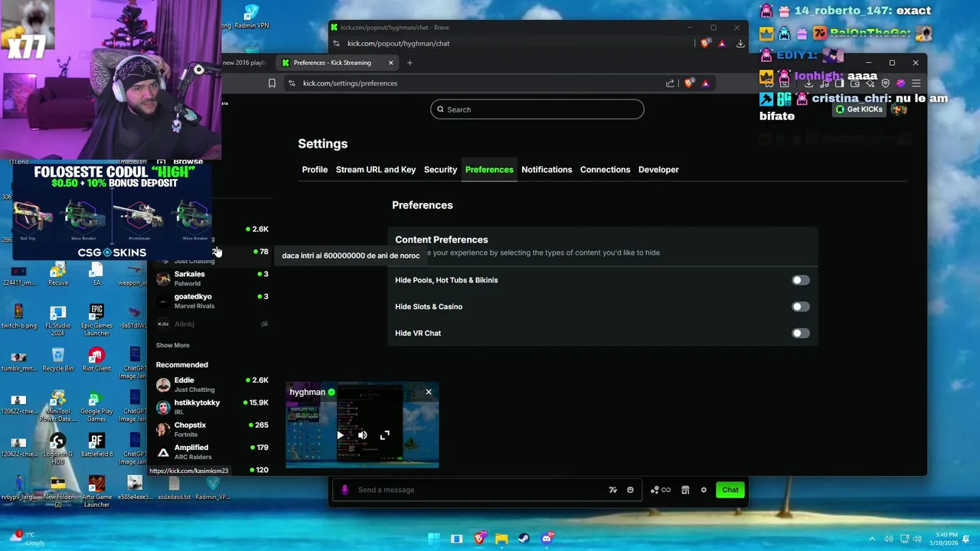Viewport: 980px width, 551px height.
Task: Toggle Hide Pools, Hot Tubs & Bikinis switch
Action: click(x=800, y=280)
